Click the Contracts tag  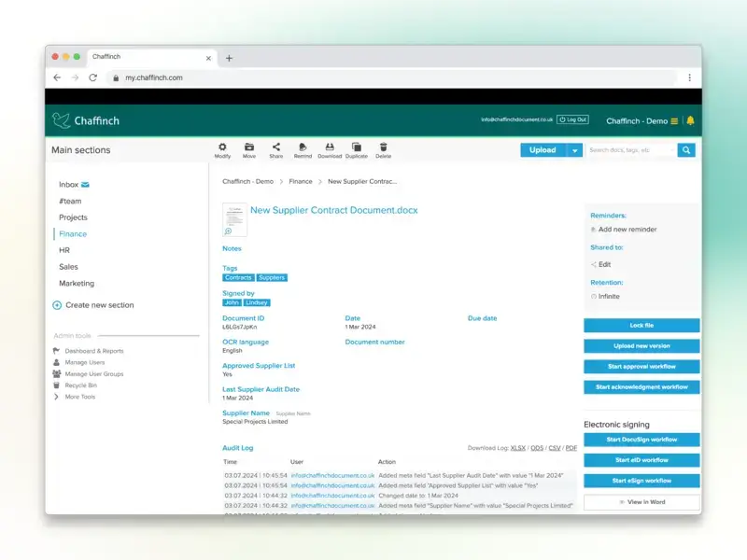click(x=238, y=277)
